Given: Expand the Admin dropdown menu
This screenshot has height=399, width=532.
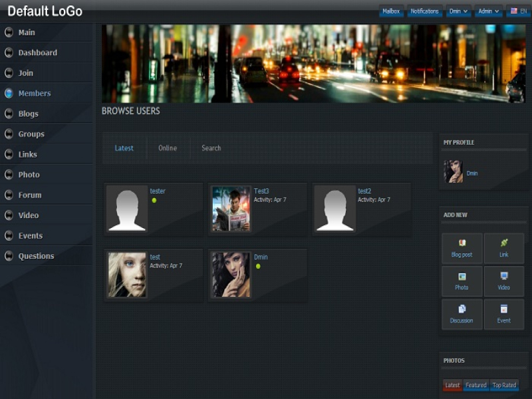Looking at the screenshot, I should pyautogui.click(x=489, y=11).
